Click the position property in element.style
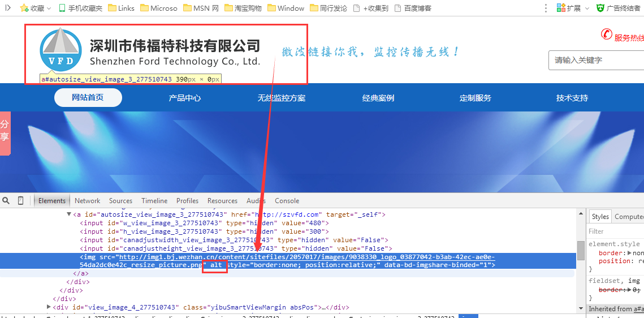 [x=613, y=261]
